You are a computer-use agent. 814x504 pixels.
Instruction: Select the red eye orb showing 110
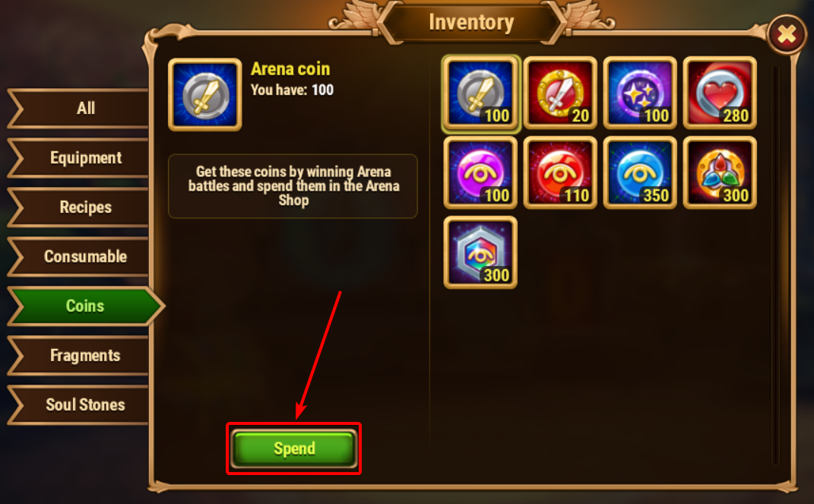(x=560, y=173)
